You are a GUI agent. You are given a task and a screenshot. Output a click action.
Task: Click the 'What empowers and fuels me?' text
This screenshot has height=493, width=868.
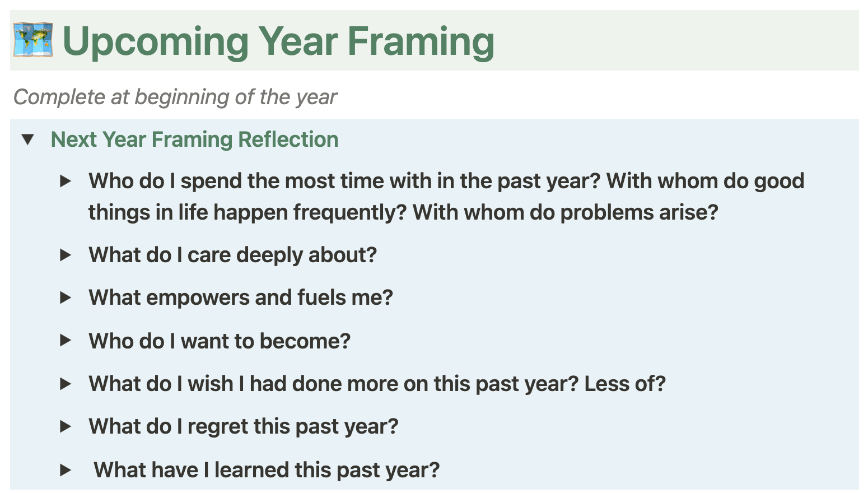241,297
